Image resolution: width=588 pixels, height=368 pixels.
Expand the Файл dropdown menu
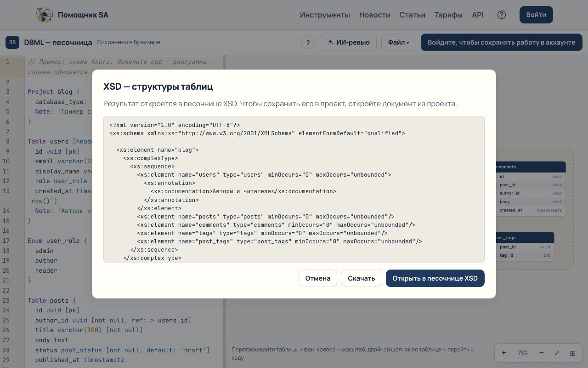[398, 42]
